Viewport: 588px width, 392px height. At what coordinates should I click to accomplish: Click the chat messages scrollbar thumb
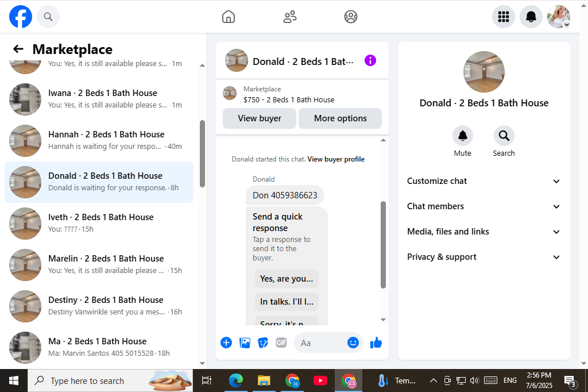coord(383,245)
